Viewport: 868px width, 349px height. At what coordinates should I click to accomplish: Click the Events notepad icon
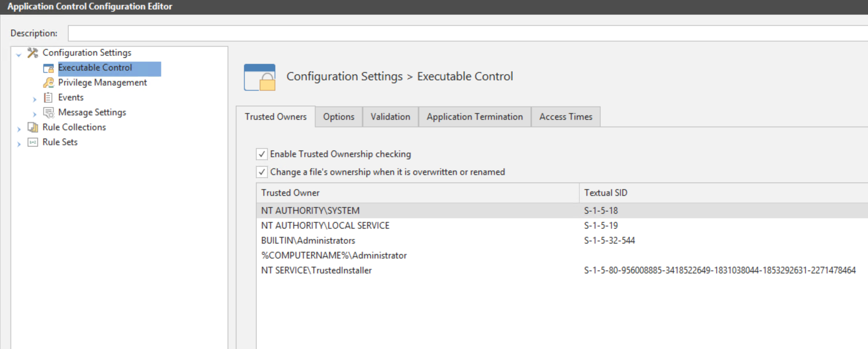pos(48,97)
